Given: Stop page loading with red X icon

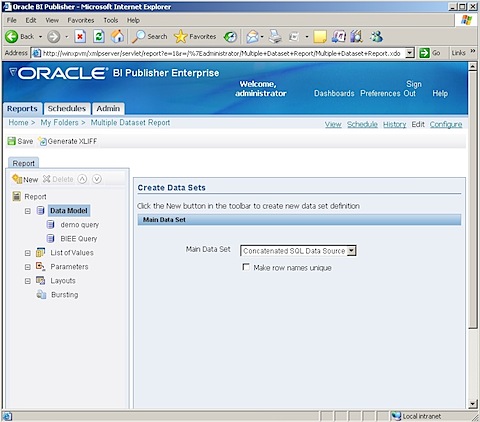Looking at the screenshot, I should 80,36.
